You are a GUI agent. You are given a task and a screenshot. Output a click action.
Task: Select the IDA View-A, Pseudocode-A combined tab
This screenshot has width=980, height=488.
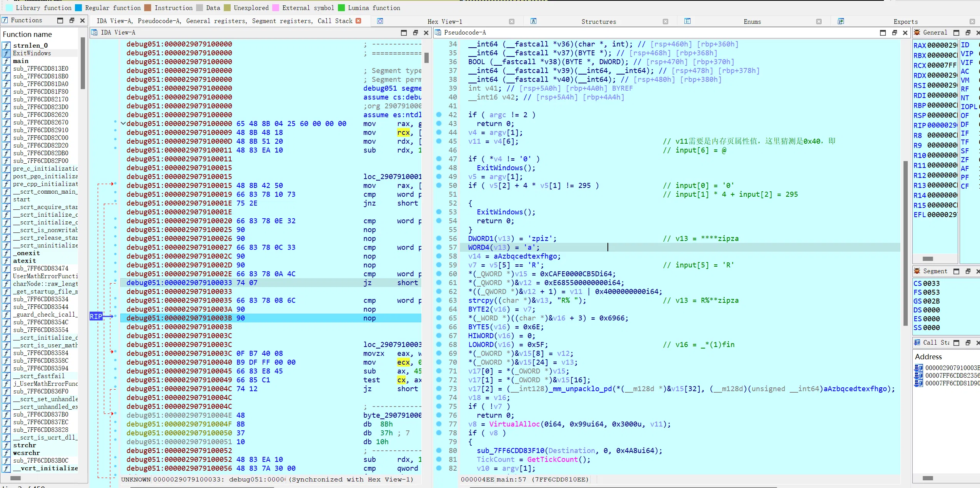[224, 21]
